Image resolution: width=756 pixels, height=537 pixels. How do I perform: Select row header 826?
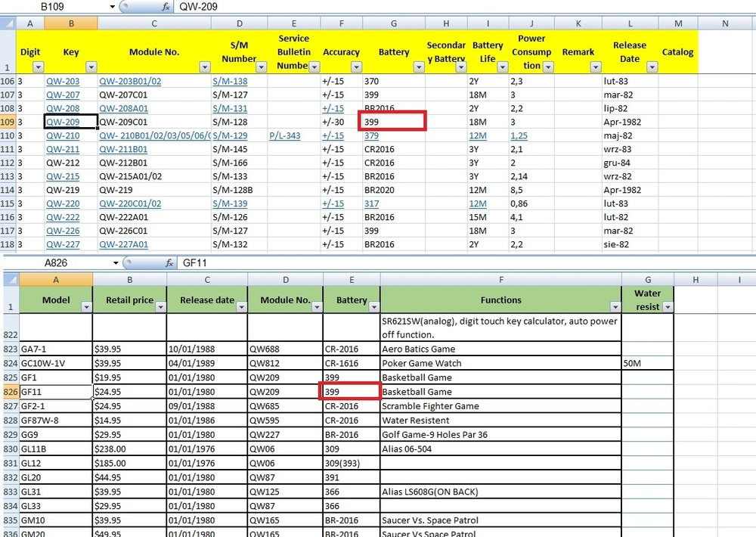[9, 392]
